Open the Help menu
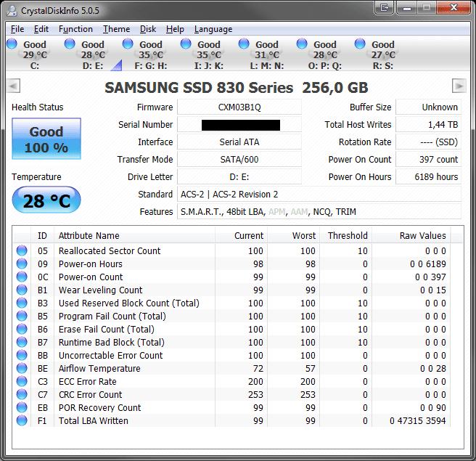The height and width of the screenshot is (461, 476). tap(175, 29)
